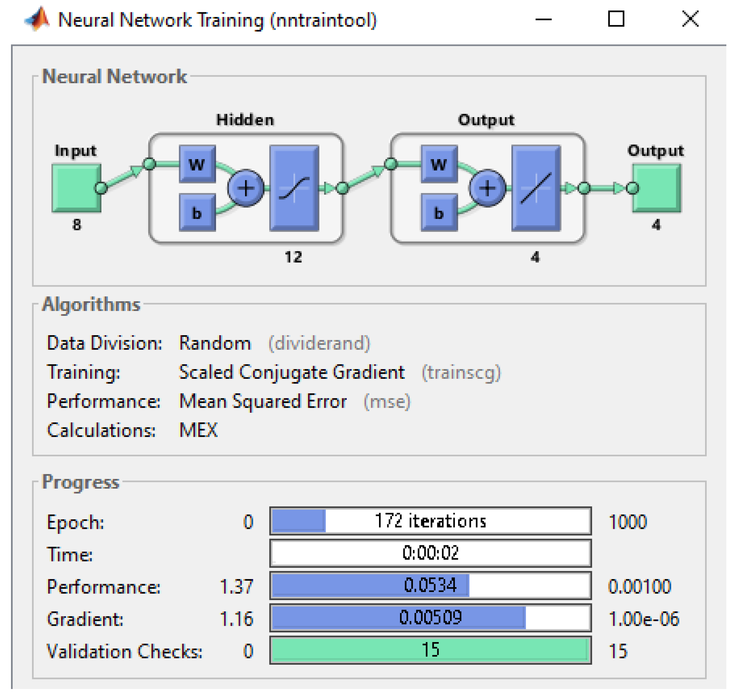736x700 pixels.
Task: Click the green Input block icon
Action: click(77, 188)
